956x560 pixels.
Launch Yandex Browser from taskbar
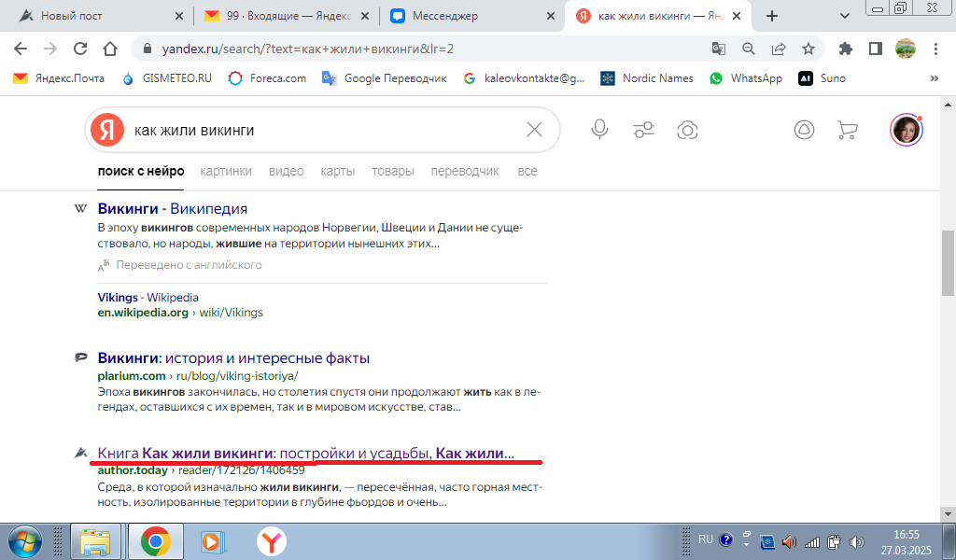pyautogui.click(x=272, y=541)
